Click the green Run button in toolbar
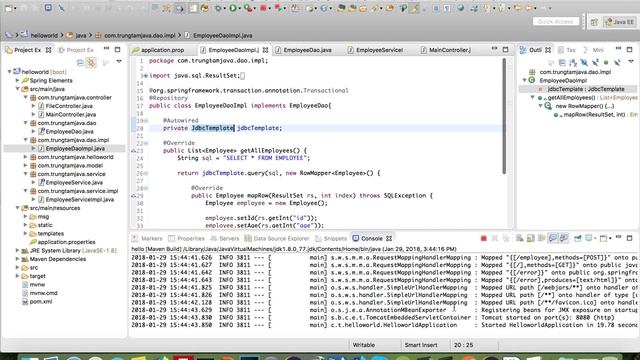 233,8
